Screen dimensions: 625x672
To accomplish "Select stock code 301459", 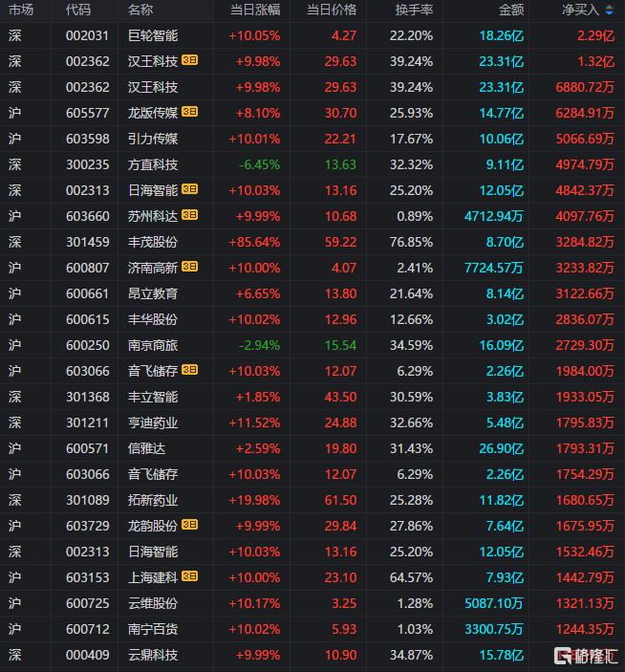I will 88,242.
